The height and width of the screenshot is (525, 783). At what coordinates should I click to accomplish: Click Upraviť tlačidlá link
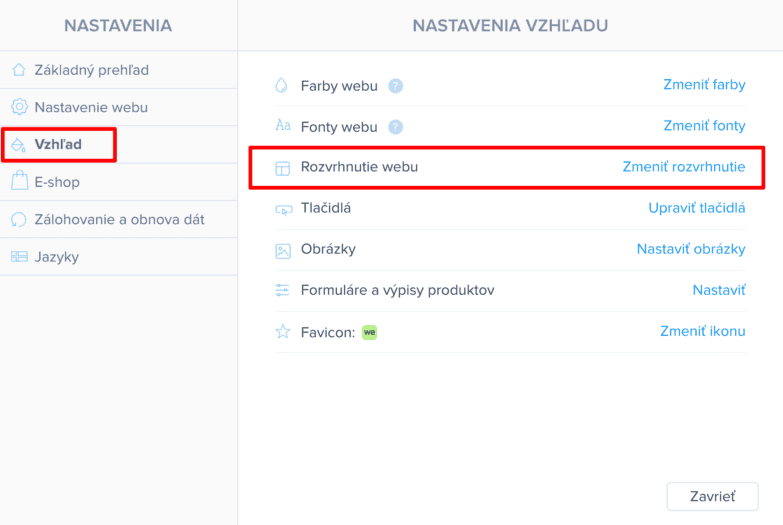coord(697,208)
